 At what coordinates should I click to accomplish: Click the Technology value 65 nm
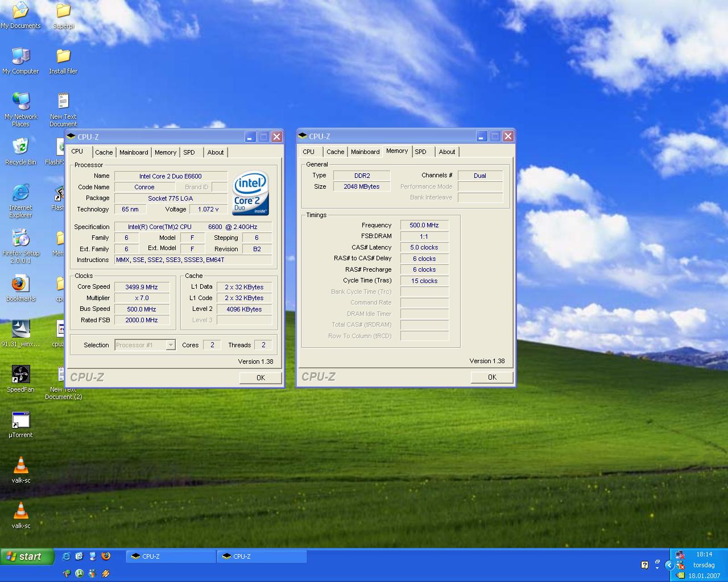[x=130, y=209]
